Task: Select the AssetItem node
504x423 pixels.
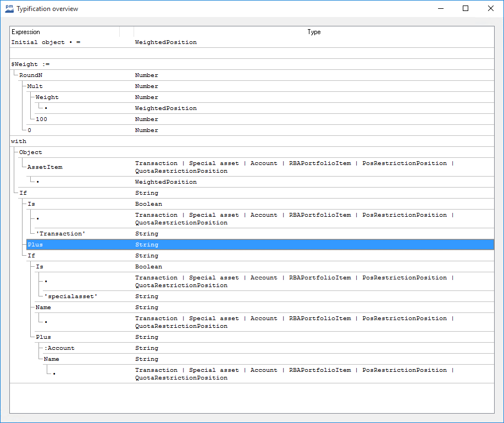Action: pos(45,167)
